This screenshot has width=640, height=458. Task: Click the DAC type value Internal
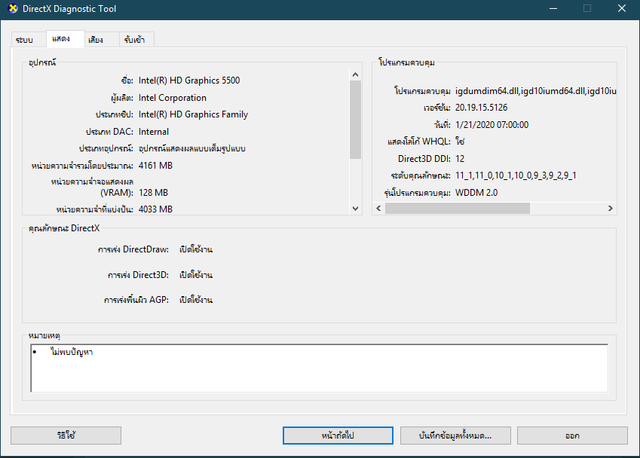153,132
